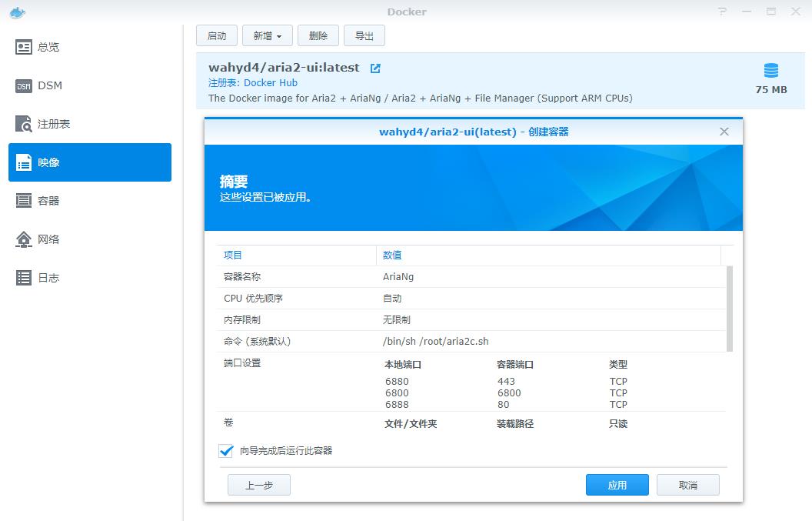Click the 总览 sidebar icon
The width and height of the screenshot is (812, 521).
click(x=23, y=47)
